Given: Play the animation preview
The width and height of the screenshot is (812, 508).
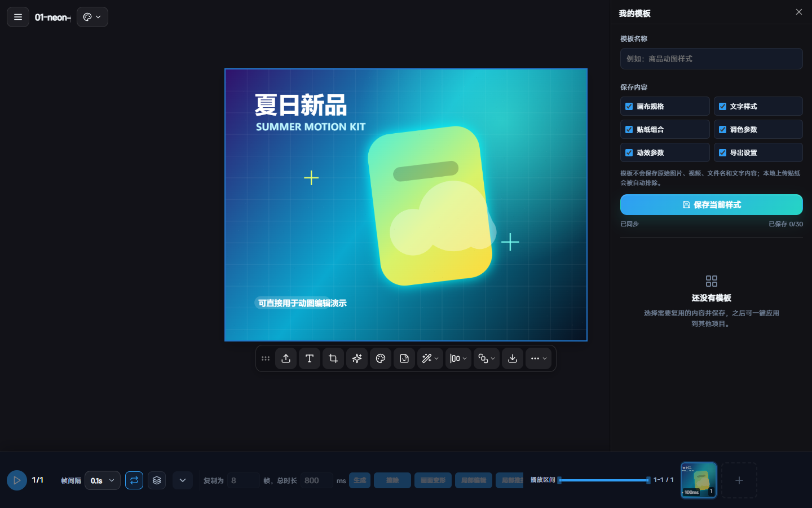Looking at the screenshot, I should point(17,480).
